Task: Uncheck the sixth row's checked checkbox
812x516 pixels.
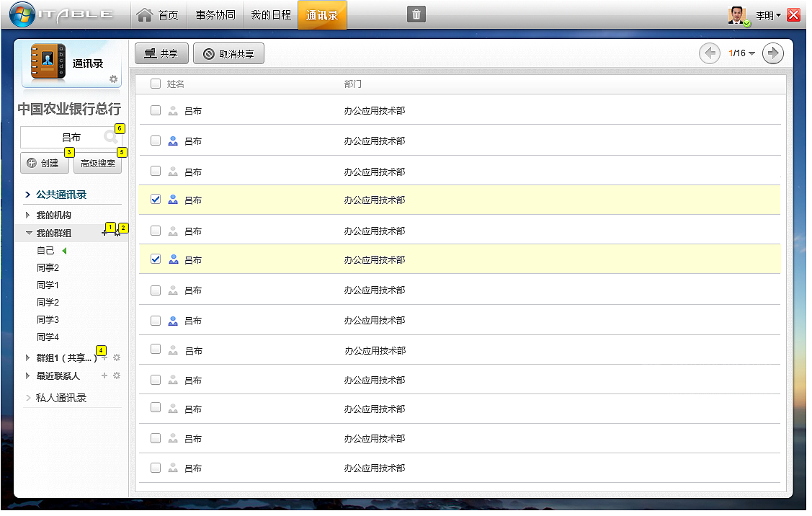Action: tap(156, 259)
